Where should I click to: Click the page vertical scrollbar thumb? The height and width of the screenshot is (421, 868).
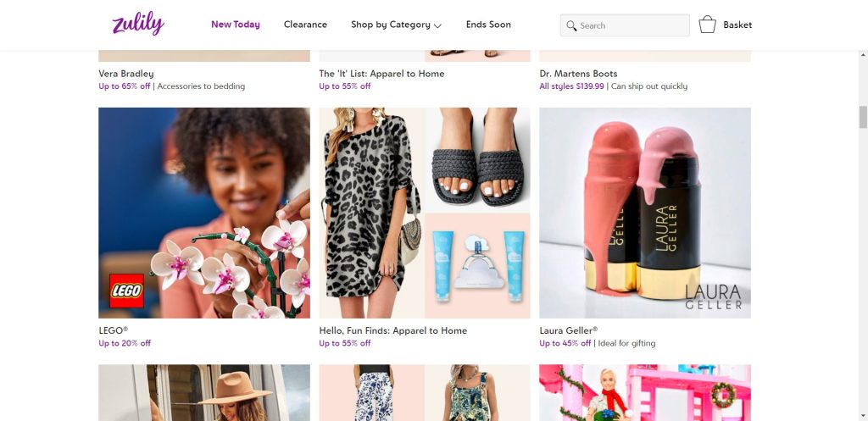(863, 117)
